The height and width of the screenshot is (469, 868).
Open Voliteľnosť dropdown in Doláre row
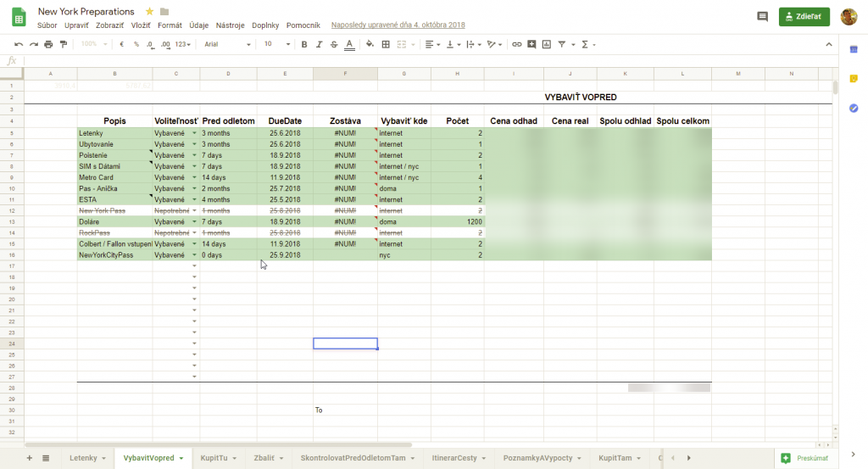[x=194, y=221]
